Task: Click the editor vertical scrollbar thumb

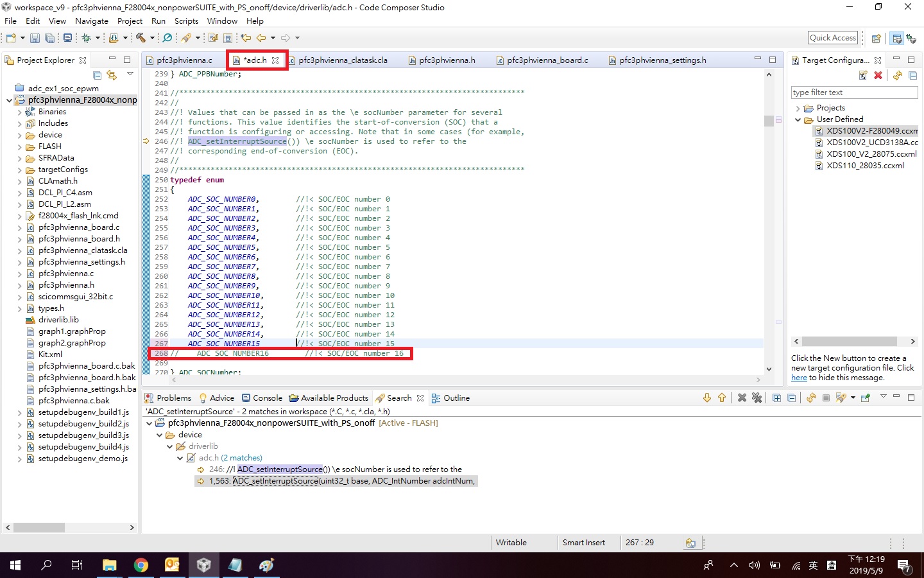Action: pos(769,121)
